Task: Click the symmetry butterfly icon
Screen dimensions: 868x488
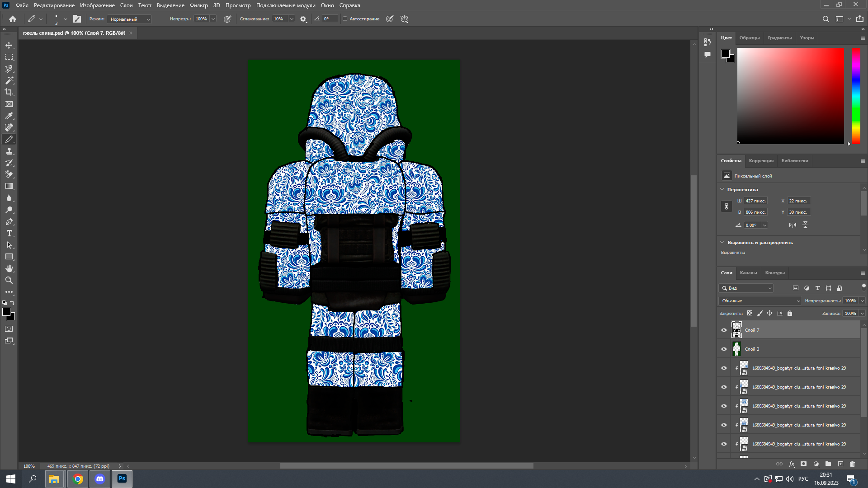Action: click(x=405, y=19)
